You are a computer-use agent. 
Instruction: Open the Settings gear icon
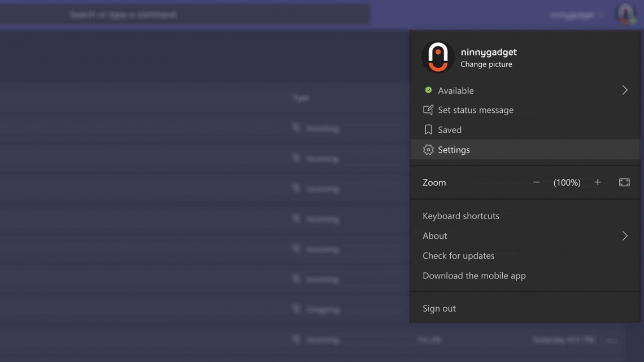pyautogui.click(x=428, y=150)
